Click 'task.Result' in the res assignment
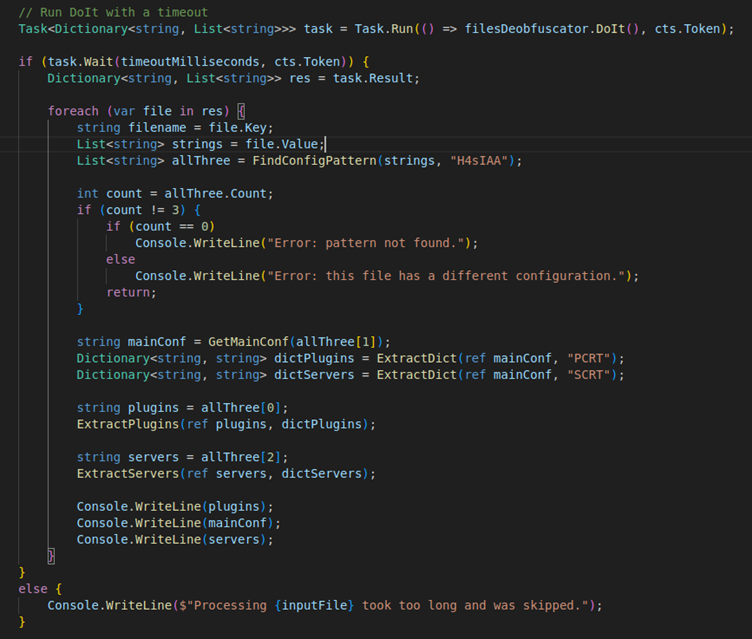752x639 pixels. (x=373, y=78)
